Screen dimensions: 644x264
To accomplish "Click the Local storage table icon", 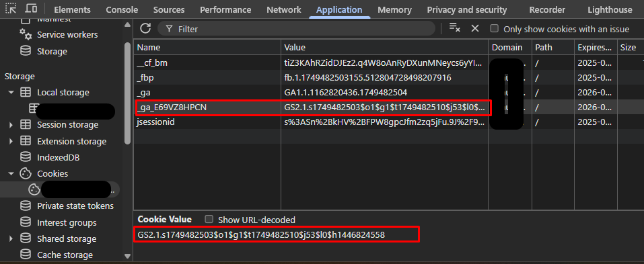I will pos(26,92).
